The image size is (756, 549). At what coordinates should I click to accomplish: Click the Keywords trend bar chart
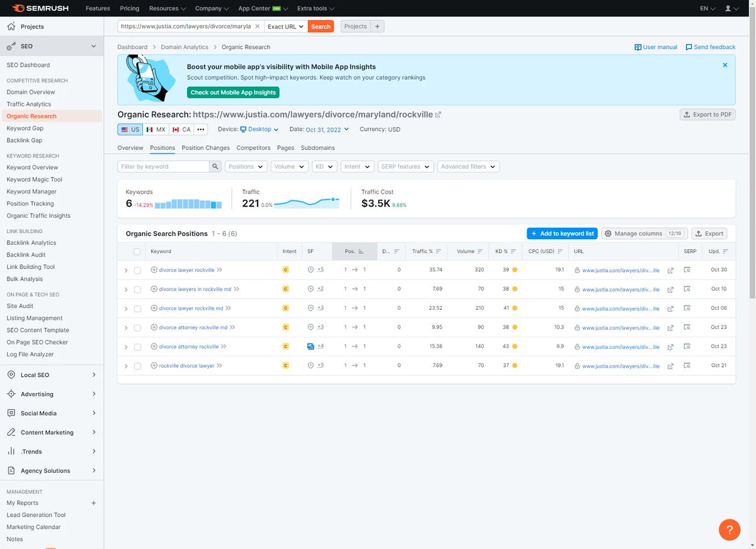pos(188,204)
